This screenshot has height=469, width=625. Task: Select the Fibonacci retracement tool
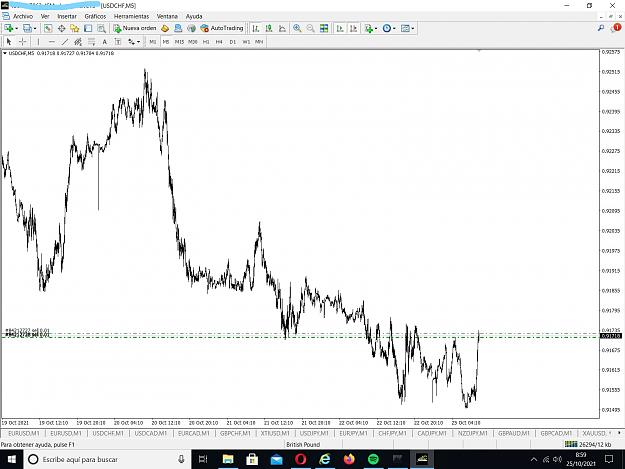tap(92, 41)
